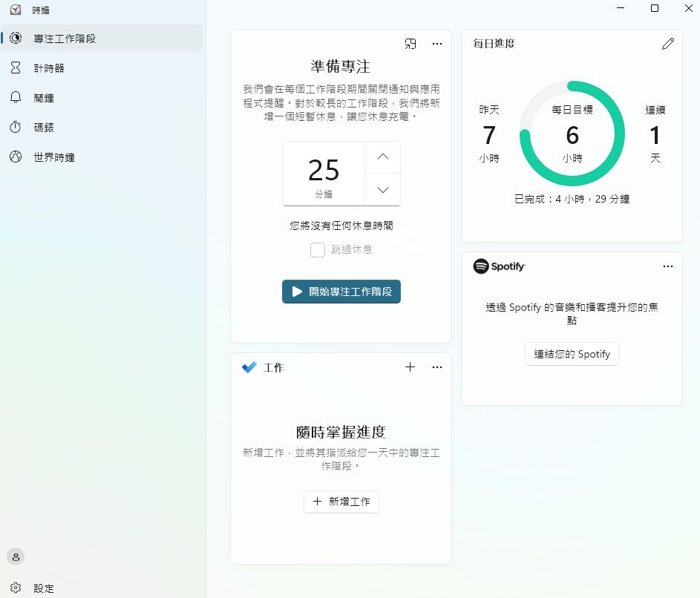Open the 專注工作階段 section
The image size is (700, 598).
(102, 39)
